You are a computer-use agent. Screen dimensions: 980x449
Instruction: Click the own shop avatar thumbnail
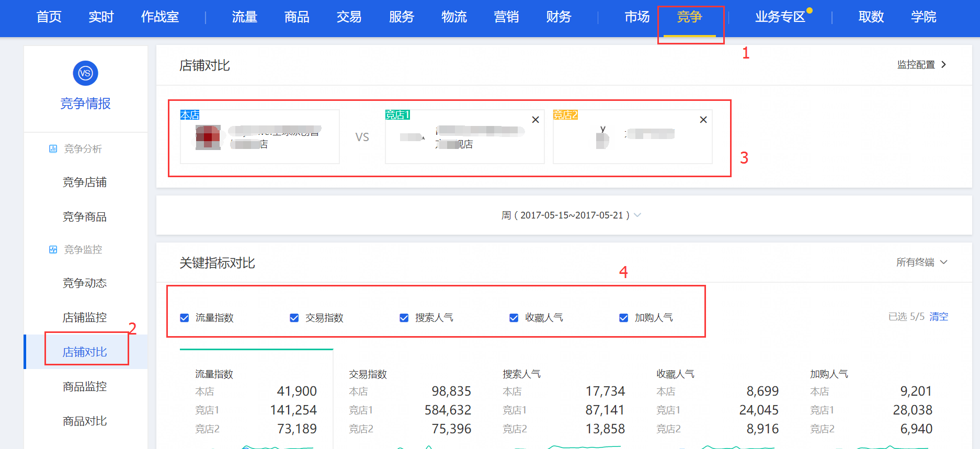(x=208, y=137)
